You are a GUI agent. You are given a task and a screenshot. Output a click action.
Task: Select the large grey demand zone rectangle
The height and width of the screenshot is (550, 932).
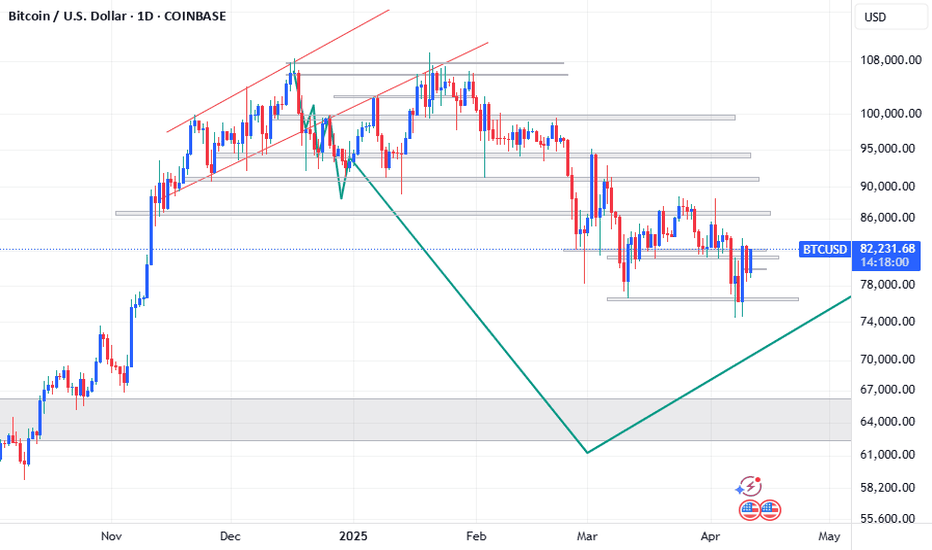click(x=425, y=420)
